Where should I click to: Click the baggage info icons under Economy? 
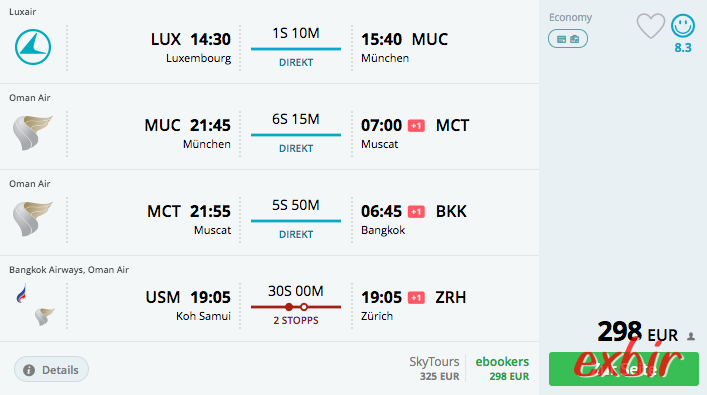coord(568,39)
